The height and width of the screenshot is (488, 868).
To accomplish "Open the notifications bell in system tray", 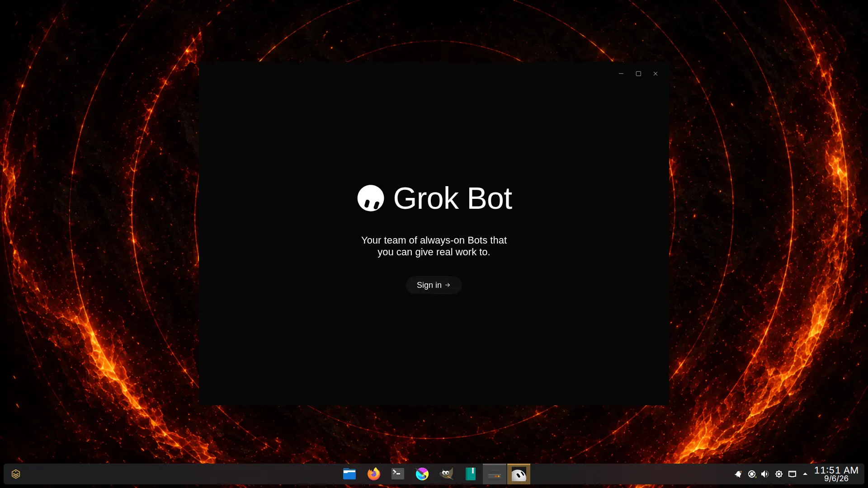I will click(738, 474).
